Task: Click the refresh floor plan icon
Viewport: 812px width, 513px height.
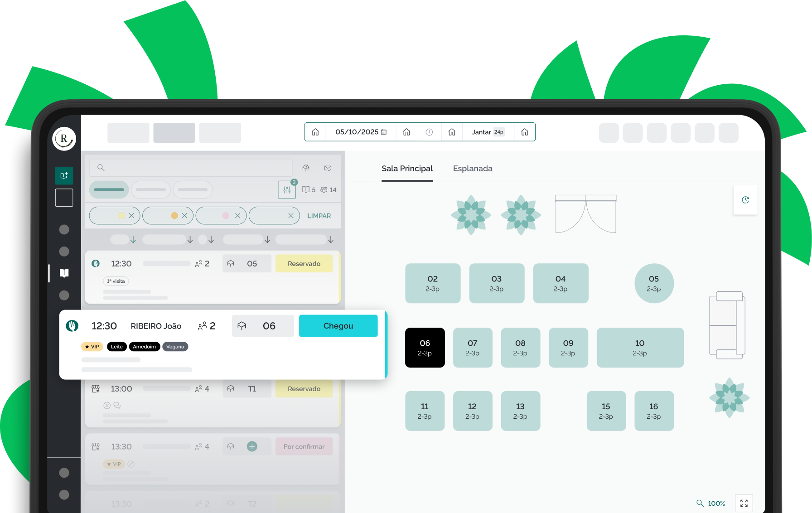Action: coord(745,200)
